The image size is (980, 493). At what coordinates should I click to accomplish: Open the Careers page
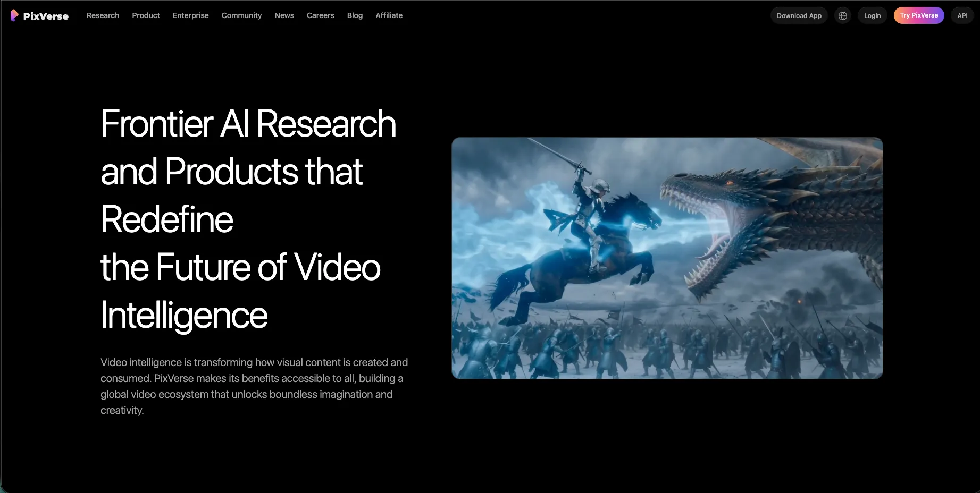pyautogui.click(x=321, y=15)
